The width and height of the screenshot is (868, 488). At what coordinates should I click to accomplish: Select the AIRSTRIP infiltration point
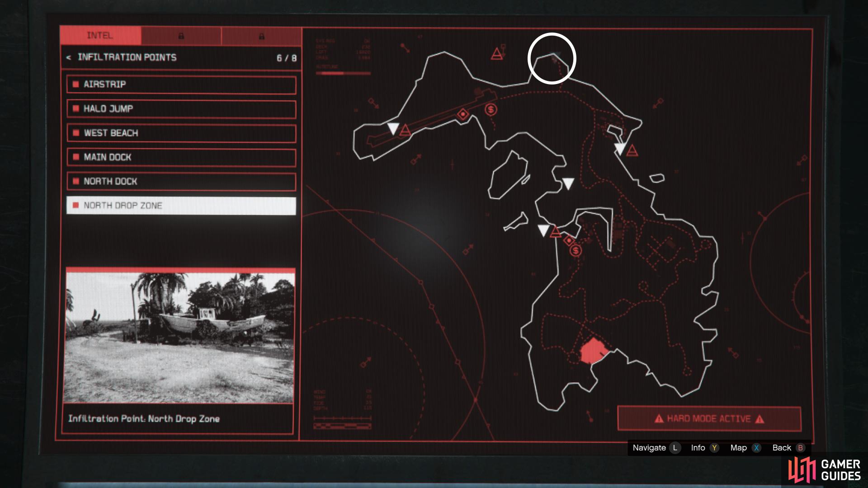click(181, 84)
